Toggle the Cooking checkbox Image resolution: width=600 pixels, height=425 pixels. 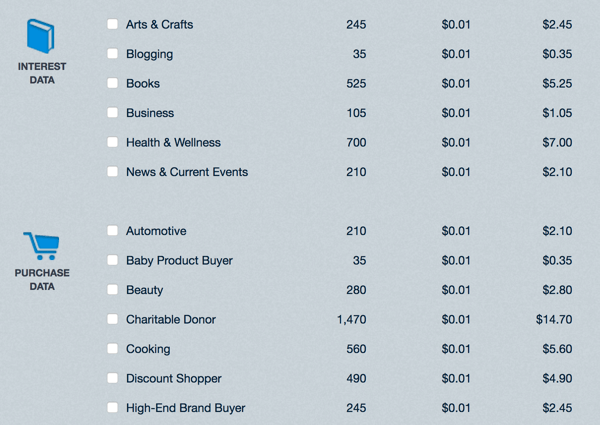tap(112, 348)
